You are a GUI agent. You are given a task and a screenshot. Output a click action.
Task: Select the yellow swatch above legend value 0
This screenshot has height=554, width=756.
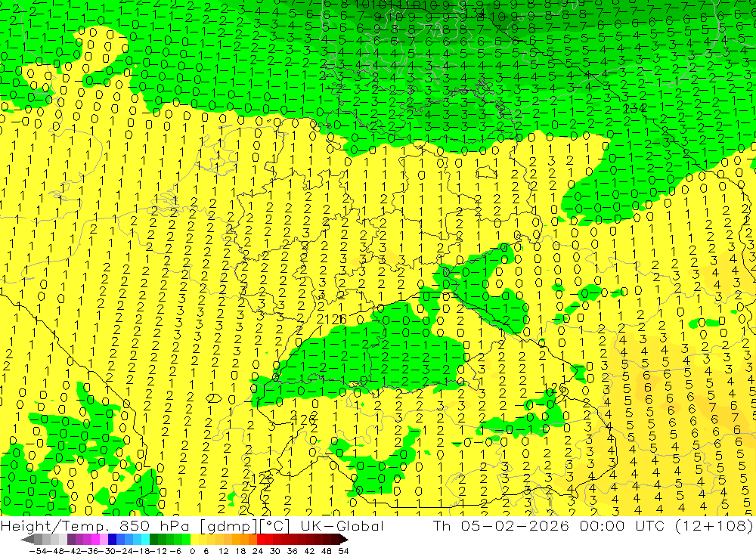(194, 540)
